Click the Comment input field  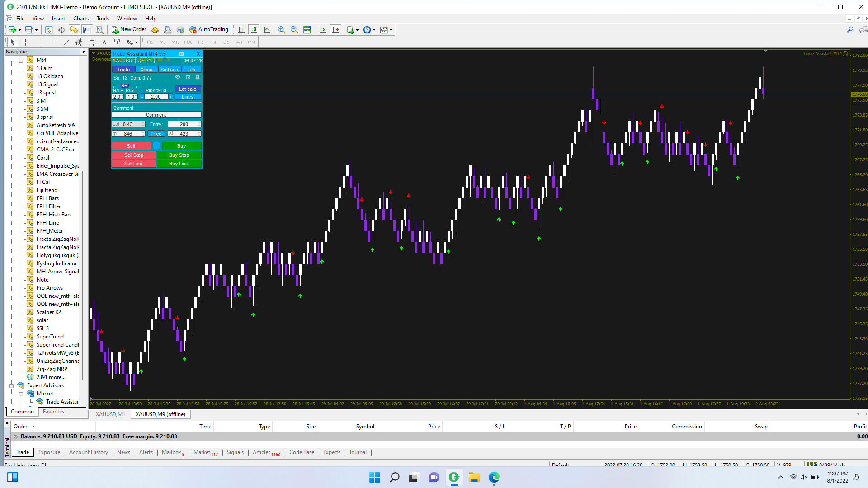pos(156,115)
